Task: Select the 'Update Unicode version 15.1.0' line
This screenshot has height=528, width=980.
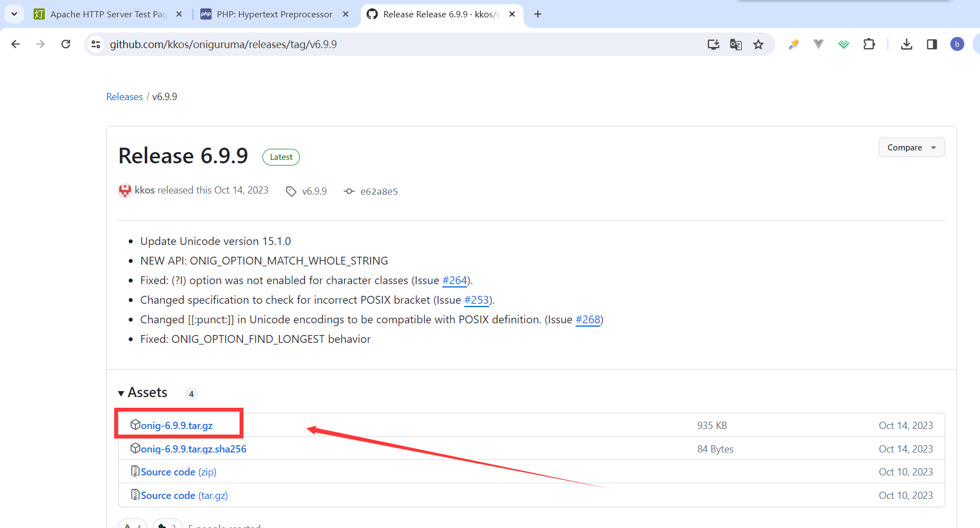Action: (215, 241)
